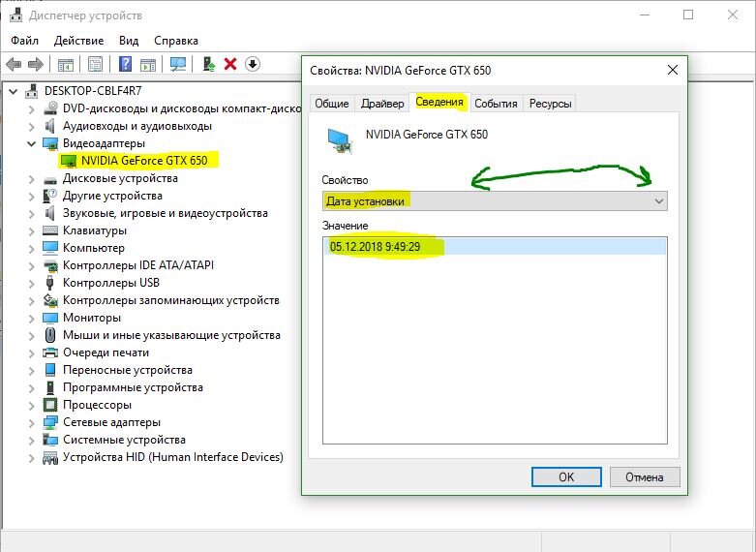Expand the DVD-дисководы branch chevron

click(31, 109)
